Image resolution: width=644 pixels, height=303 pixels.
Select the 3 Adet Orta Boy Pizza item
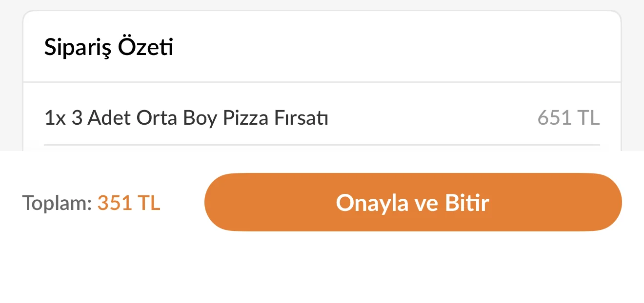(x=186, y=118)
